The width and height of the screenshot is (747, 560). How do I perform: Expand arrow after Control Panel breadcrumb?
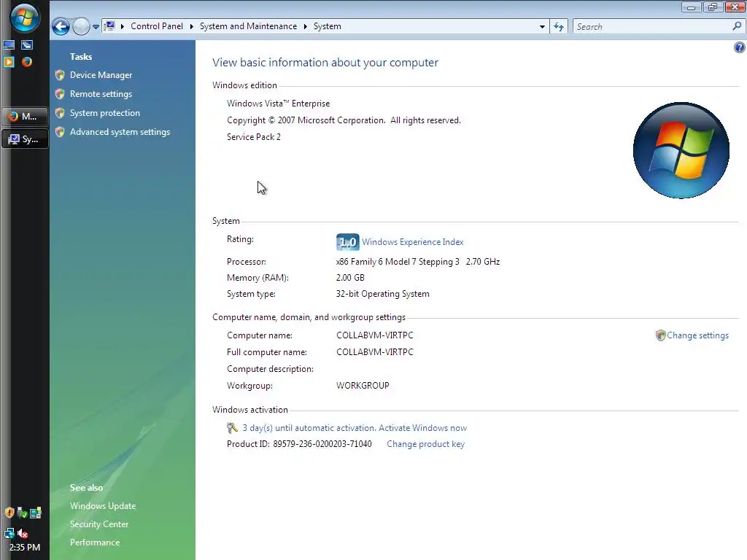pyautogui.click(x=192, y=26)
